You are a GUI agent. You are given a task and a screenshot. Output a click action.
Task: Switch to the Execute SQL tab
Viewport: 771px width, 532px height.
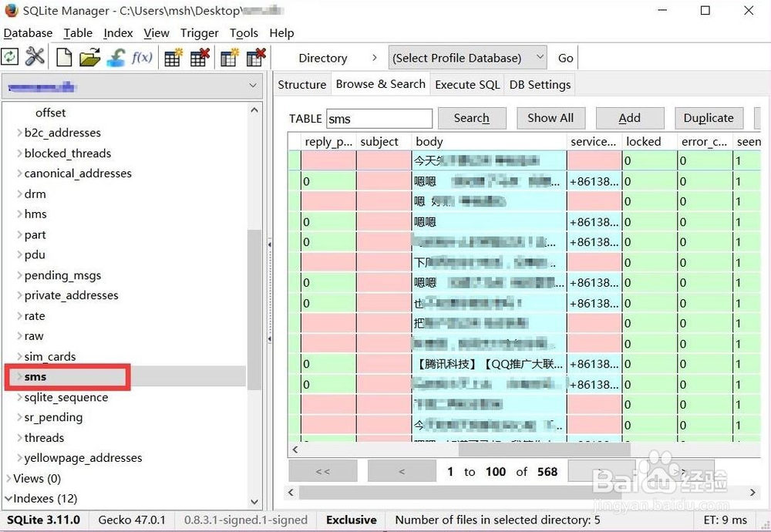coord(468,85)
